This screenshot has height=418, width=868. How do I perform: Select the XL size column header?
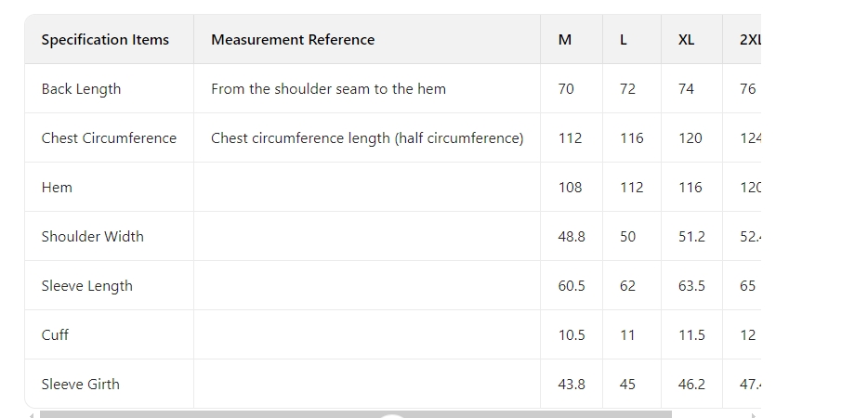[x=686, y=40]
